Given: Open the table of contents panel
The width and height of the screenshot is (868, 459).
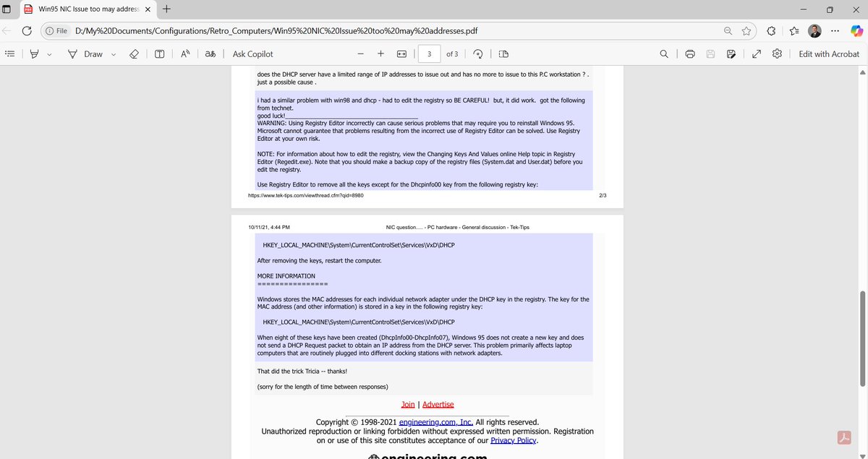Looking at the screenshot, I should click(10, 53).
